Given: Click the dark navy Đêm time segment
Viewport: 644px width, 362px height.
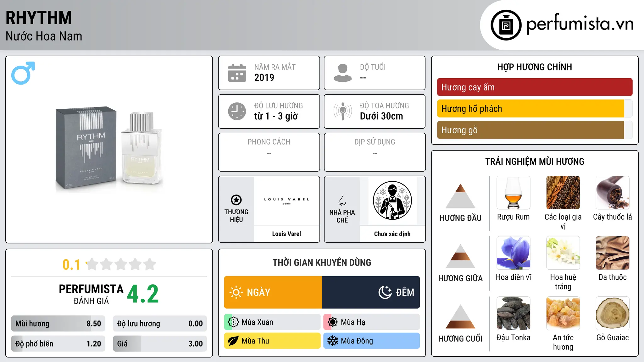Looking at the screenshot, I should pyautogui.click(x=371, y=292).
